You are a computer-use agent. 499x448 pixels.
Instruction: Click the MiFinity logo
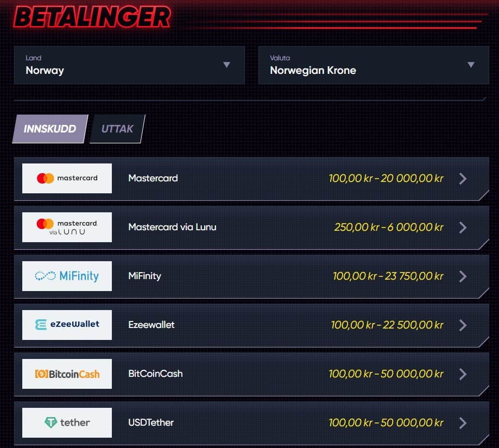(x=67, y=276)
